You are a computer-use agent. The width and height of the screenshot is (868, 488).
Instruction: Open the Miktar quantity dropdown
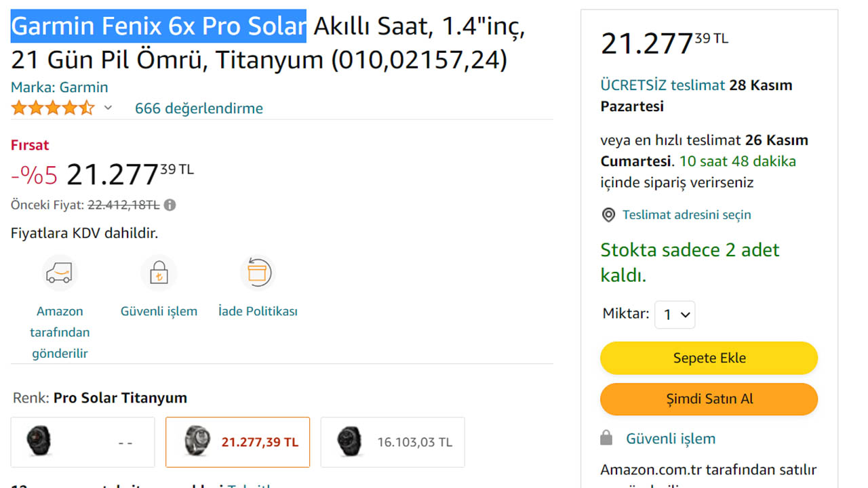[x=675, y=314]
